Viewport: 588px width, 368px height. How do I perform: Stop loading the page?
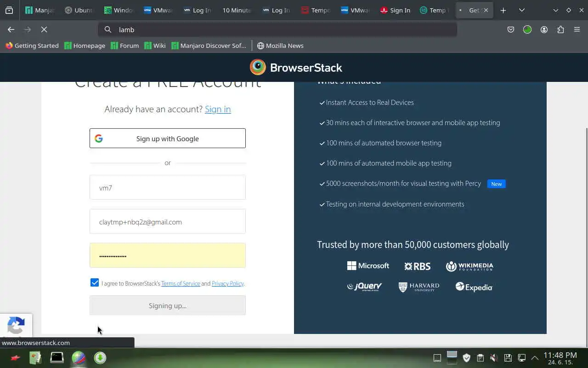click(44, 29)
